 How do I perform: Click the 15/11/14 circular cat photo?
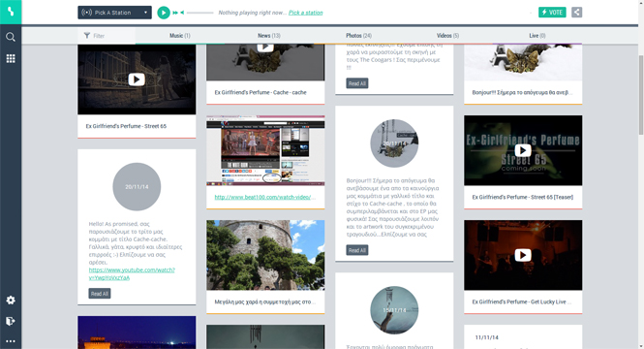[x=394, y=310]
